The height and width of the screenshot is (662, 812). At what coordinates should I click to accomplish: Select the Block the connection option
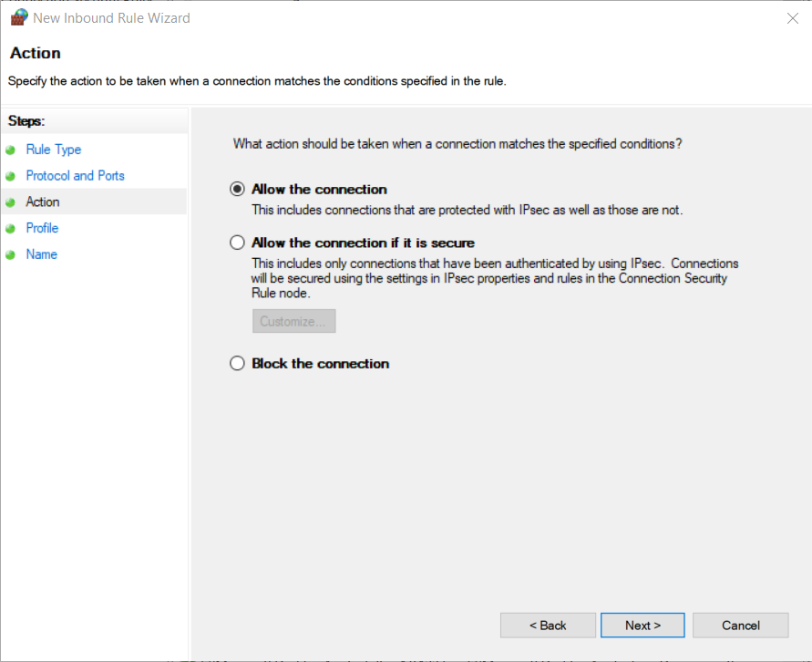pos(237,363)
